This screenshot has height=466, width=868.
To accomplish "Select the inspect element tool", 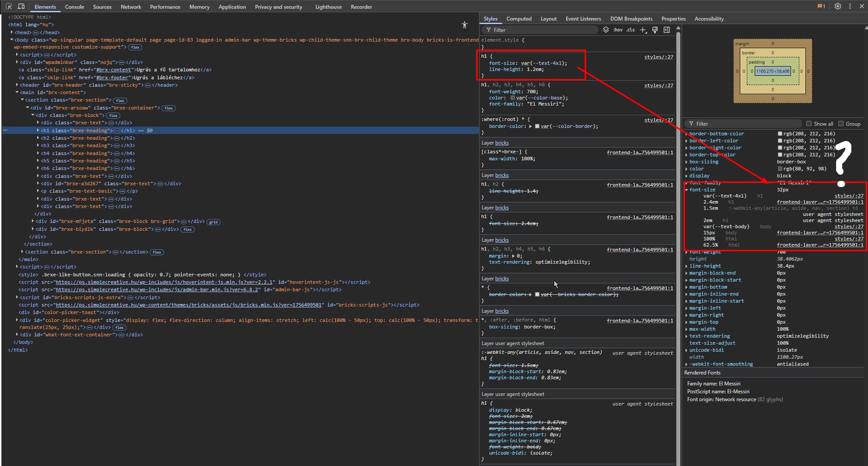I will (x=8, y=6).
